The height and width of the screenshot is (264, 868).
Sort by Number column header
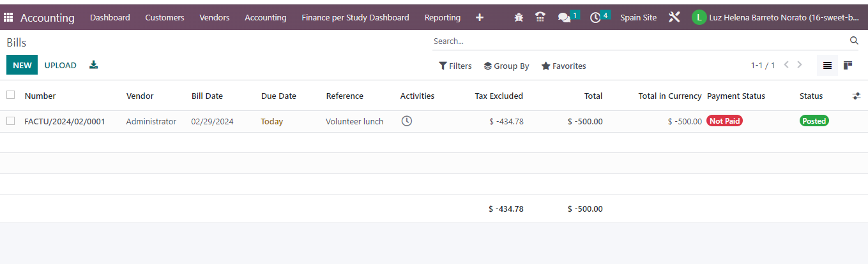40,96
